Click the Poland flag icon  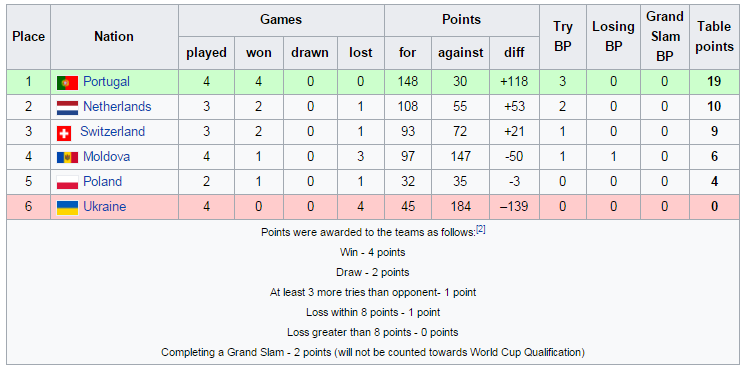(67, 182)
